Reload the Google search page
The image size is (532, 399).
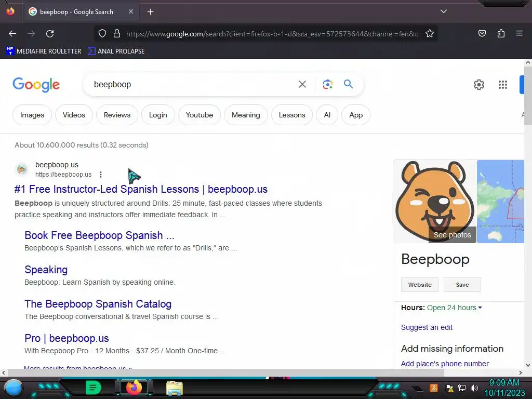(x=50, y=34)
